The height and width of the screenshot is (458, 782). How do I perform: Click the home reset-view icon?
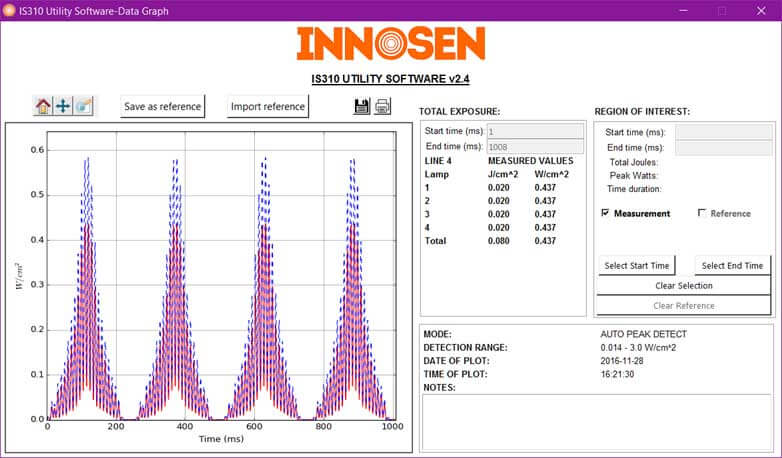point(43,106)
